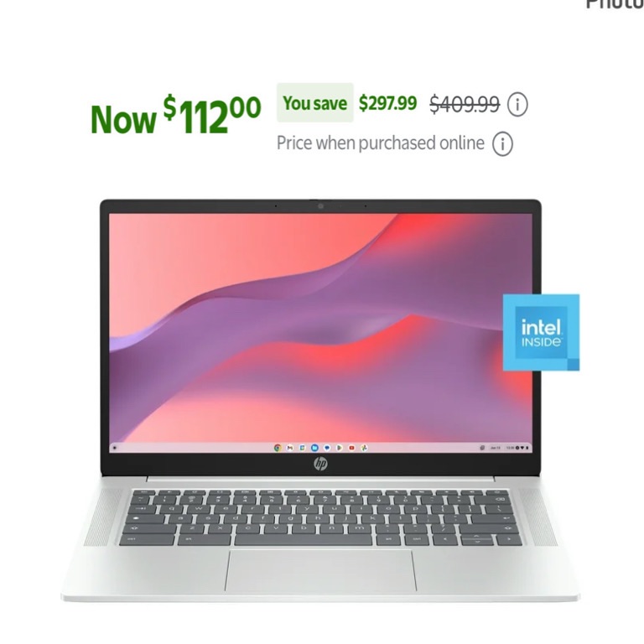Click the info icon after 'Price when purchased online'
Viewport: 644px width, 644px height.
coord(503,144)
